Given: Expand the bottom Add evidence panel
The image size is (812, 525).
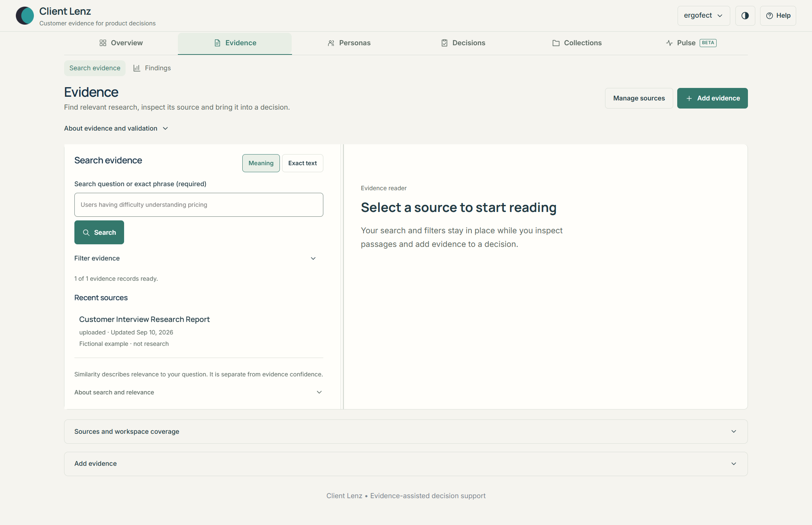Looking at the screenshot, I should coord(406,464).
